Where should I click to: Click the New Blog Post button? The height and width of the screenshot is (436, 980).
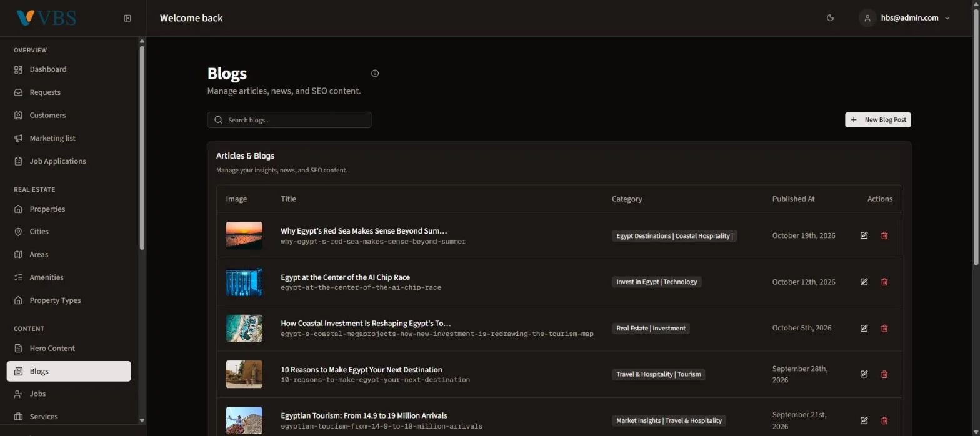(x=877, y=120)
